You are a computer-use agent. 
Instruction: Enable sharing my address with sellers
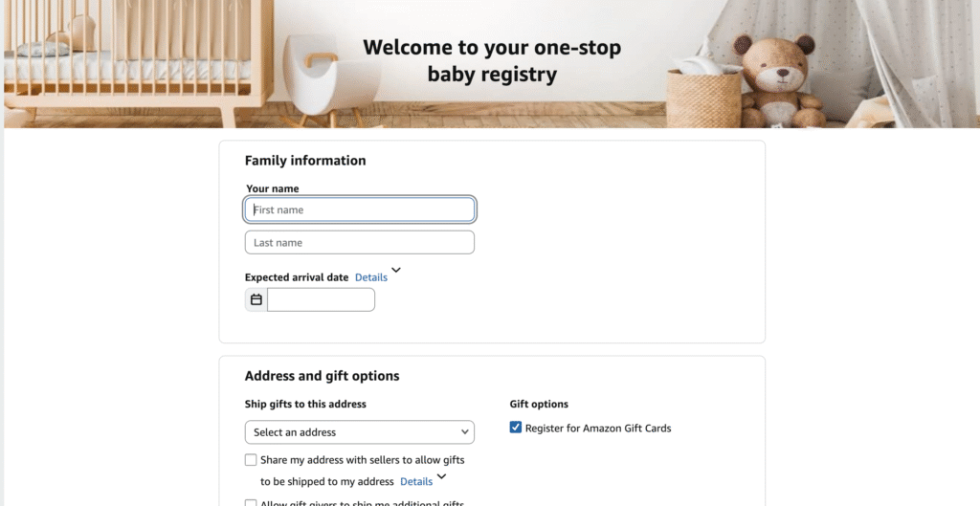pyautogui.click(x=251, y=460)
